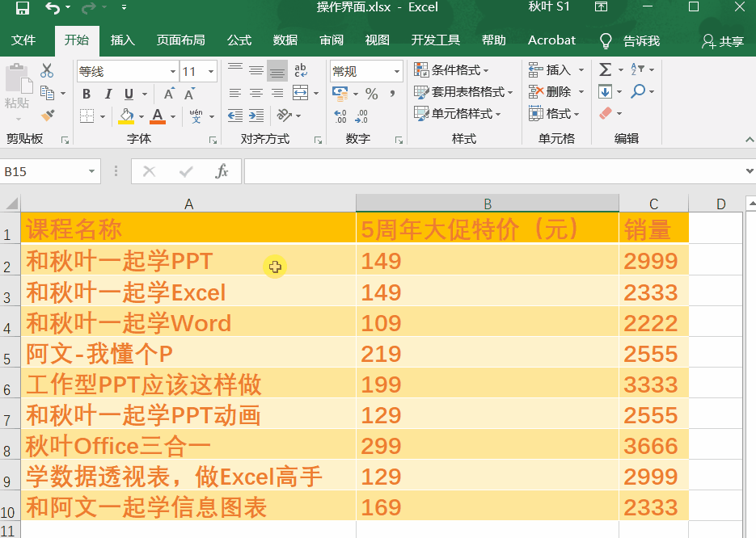Open the font size dropdown
Viewport: 756px width, 538px height.
coord(211,72)
